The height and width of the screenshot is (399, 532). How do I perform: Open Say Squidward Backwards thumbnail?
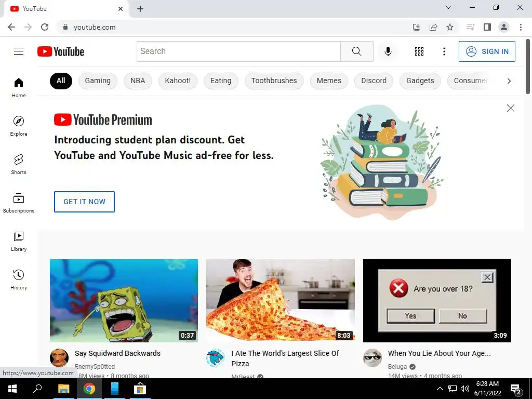[x=124, y=301]
